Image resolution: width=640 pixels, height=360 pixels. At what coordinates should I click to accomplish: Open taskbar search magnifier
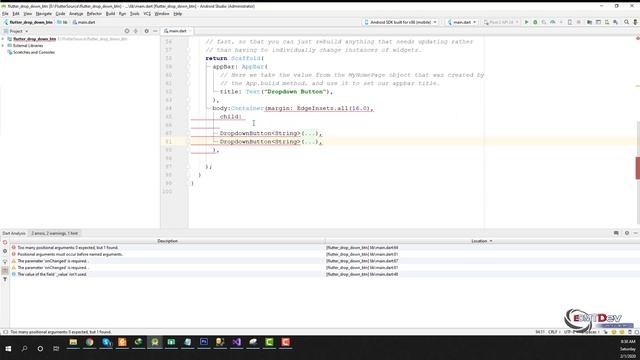24,349
